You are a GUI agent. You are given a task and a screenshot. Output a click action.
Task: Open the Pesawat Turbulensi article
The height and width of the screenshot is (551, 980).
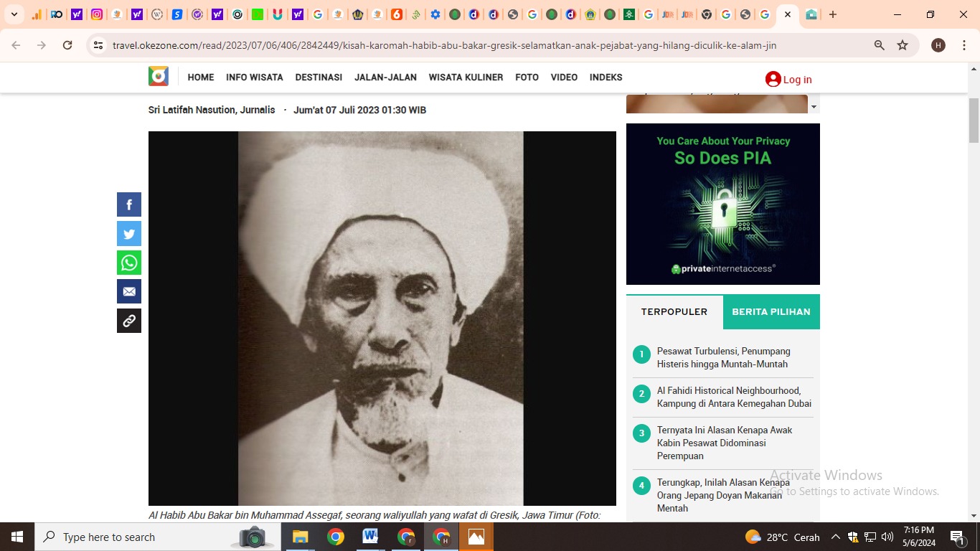coord(723,357)
